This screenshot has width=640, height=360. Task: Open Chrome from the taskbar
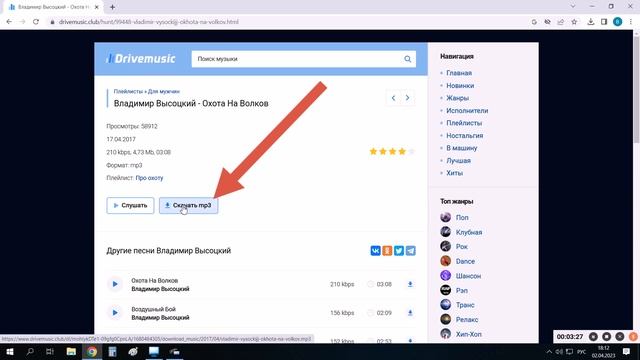coord(92,351)
